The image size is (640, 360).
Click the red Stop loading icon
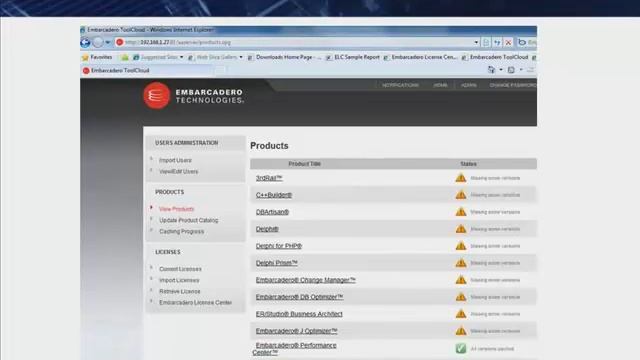[x=508, y=42]
